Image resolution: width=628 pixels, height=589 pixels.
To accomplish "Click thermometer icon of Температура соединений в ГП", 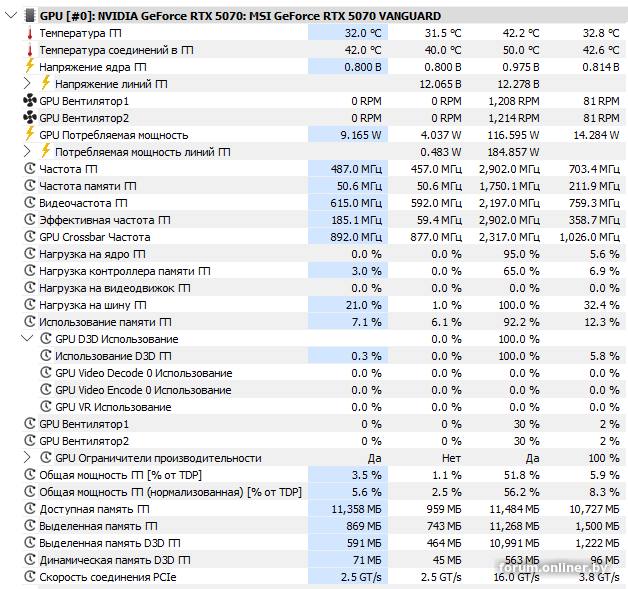I will click(30, 50).
